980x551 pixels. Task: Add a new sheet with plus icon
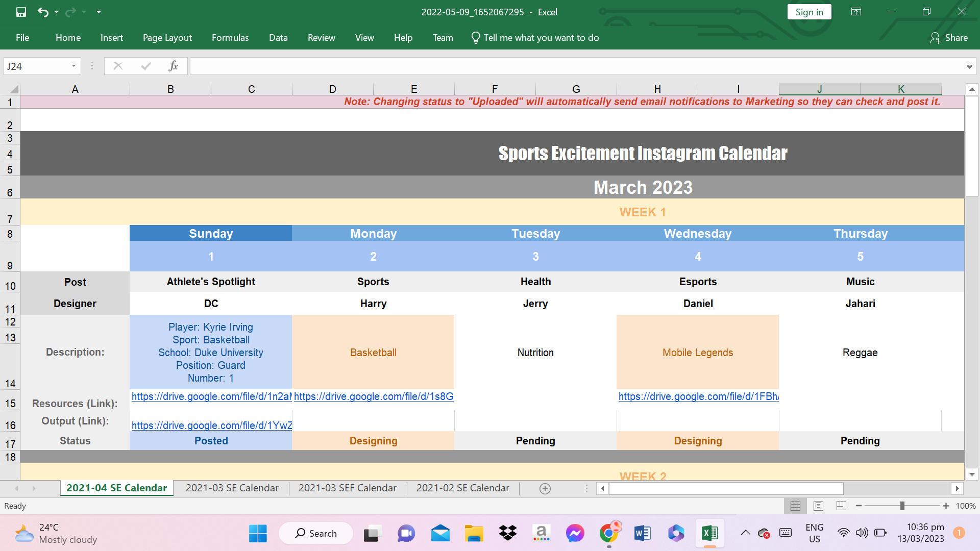coord(545,489)
